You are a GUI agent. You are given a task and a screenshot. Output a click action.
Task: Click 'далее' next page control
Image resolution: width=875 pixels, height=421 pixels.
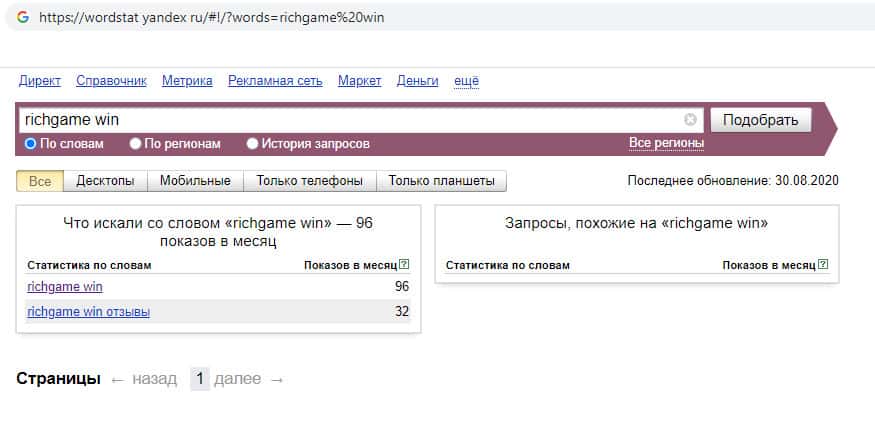pos(237,379)
